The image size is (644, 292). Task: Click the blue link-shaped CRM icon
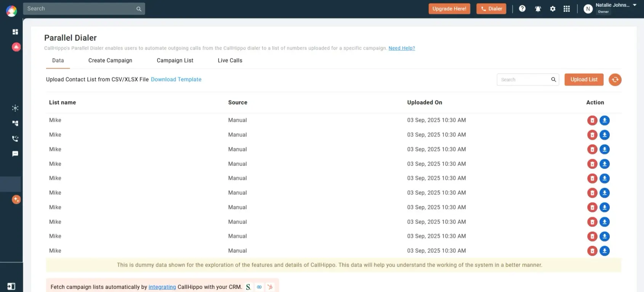click(x=259, y=287)
